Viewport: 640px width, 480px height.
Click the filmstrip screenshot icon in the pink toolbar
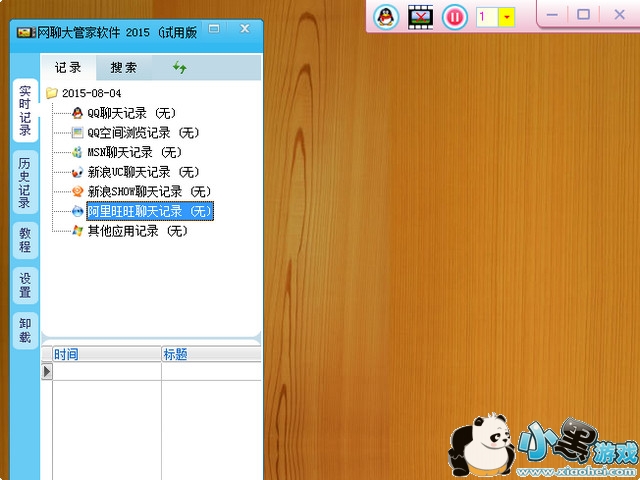pyautogui.click(x=420, y=17)
